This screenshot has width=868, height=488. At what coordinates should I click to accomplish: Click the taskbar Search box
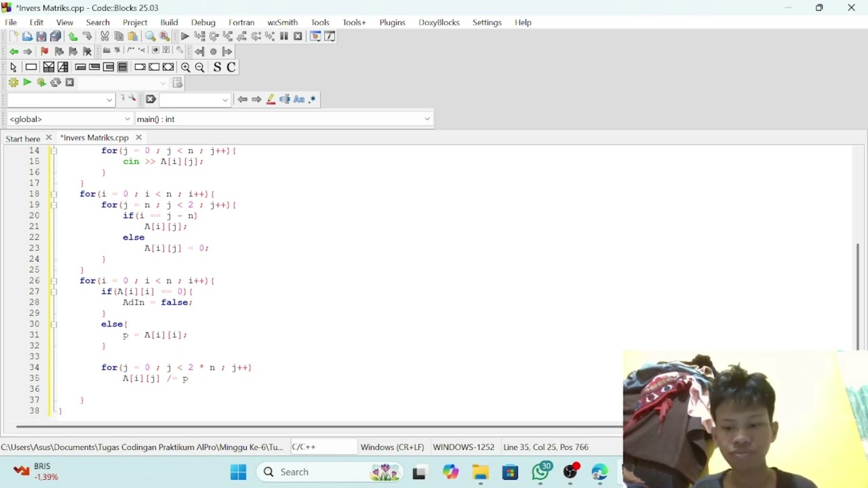point(330,472)
